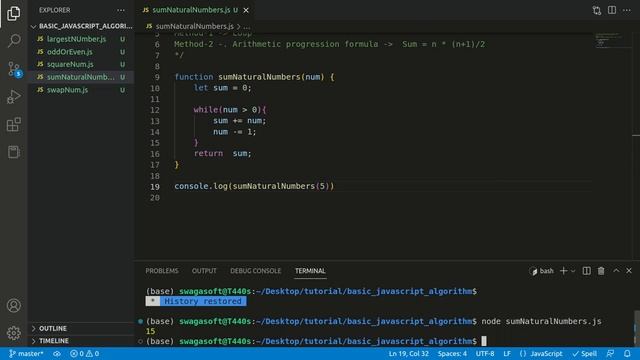Open squareNum.js file
Image resolution: width=640 pixels, height=360 pixels.
(x=81, y=64)
